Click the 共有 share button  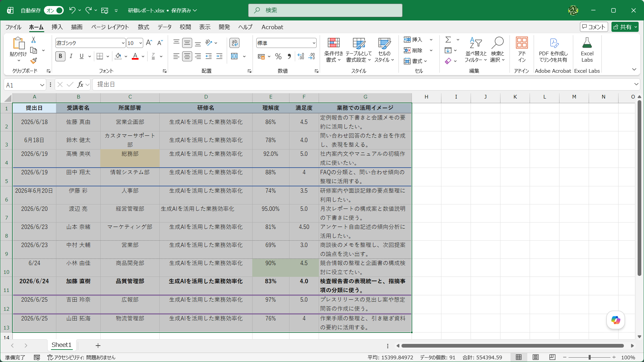[625, 27]
